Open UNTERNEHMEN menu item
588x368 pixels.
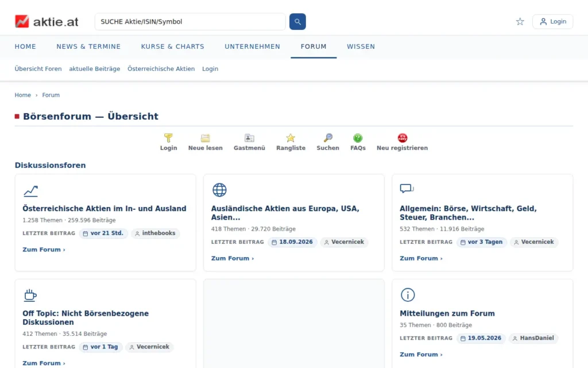pos(253,47)
